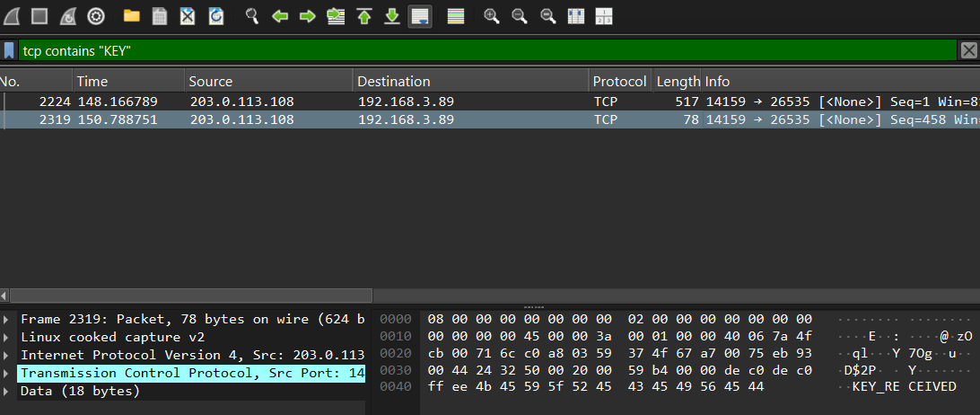Click the packet list horizontal scrollbar thumb
The width and height of the screenshot is (980, 415).
click(191, 295)
